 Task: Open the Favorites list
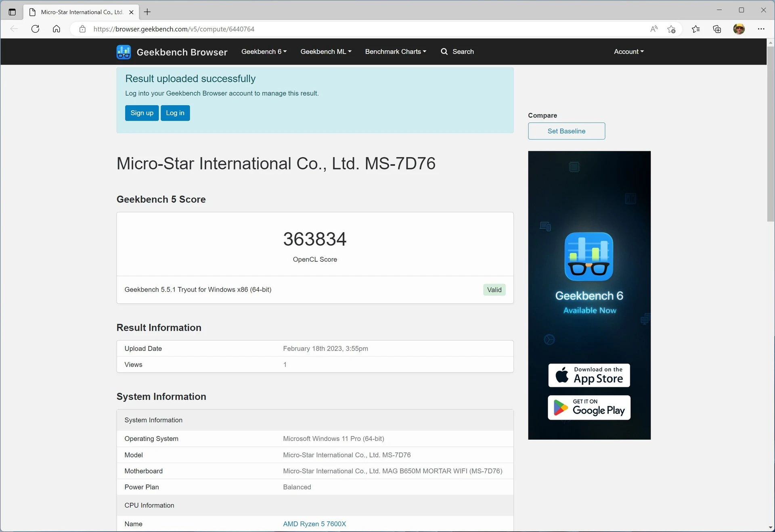(696, 29)
